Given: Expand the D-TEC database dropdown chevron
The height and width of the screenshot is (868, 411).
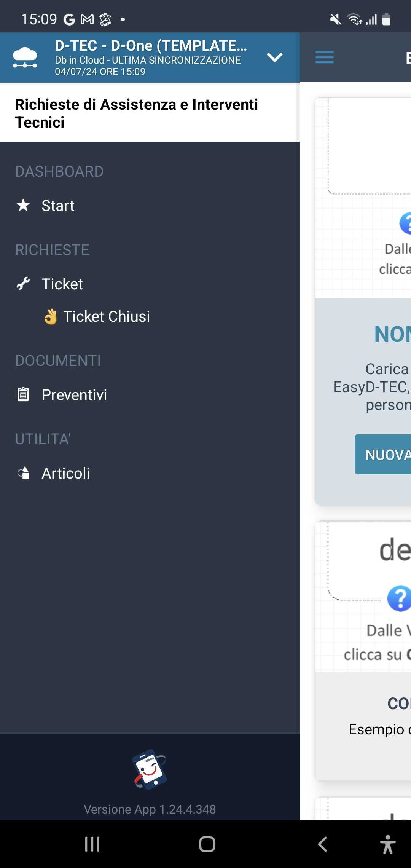Looking at the screenshot, I should click(x=274, y=57).
